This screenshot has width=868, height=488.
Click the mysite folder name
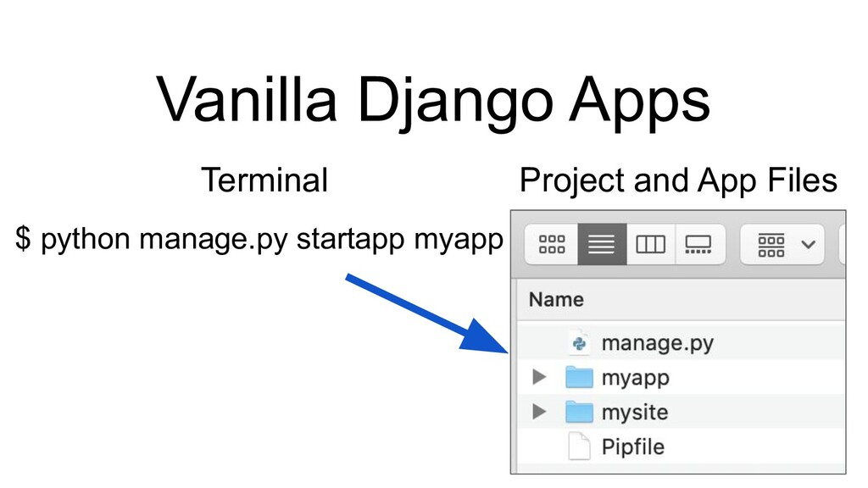pyautogui.click(x=635, y=413)
